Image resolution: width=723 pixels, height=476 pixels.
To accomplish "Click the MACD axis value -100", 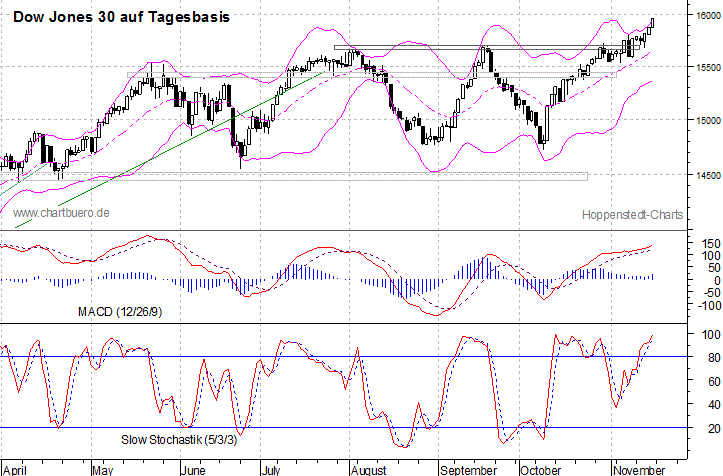I will (708, 305).
